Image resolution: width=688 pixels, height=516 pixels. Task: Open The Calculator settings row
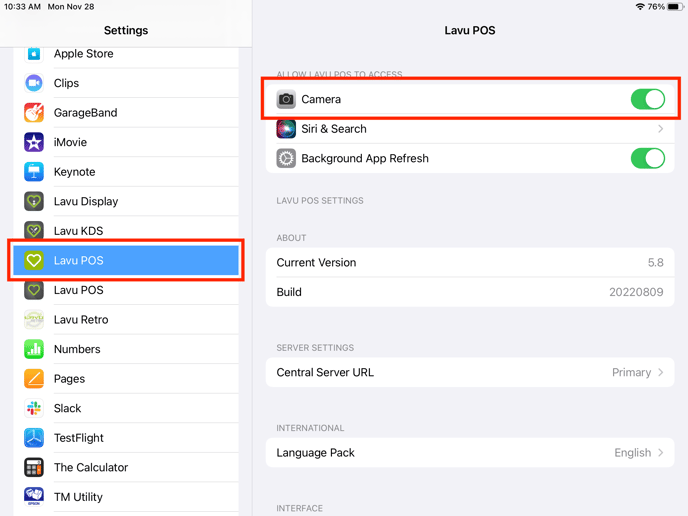point(126,467)
